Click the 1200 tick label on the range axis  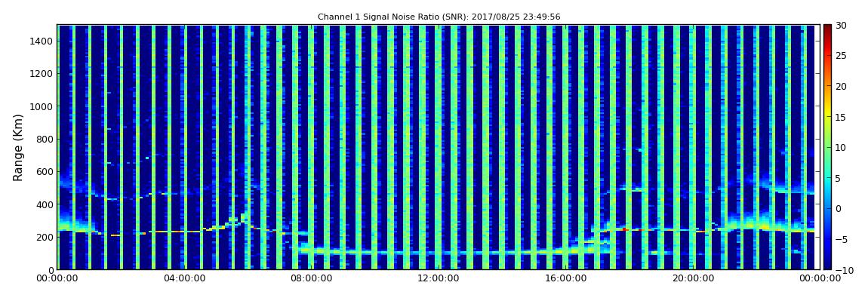coord(42,74)
